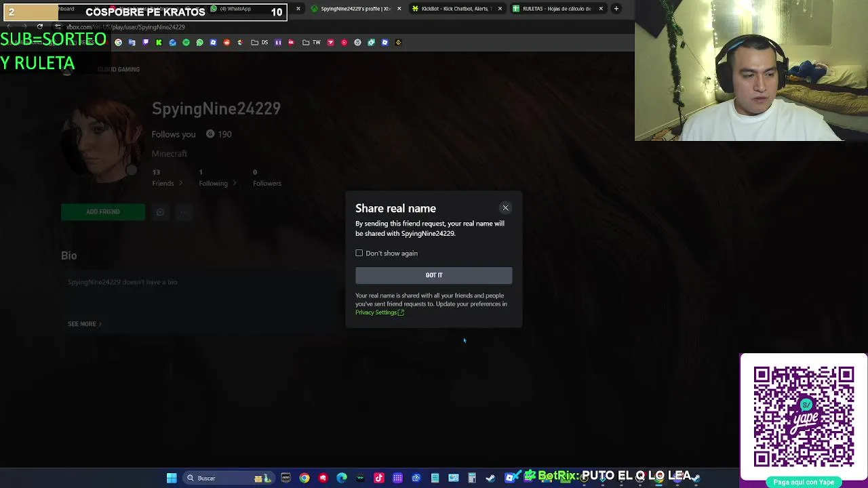868x488 pixels.
Task: Open the WhatsApp bookmark icon
Action: tap(200, 43)
